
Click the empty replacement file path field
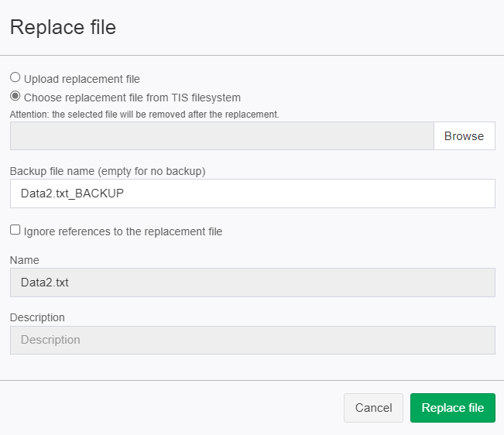point(222,136)
